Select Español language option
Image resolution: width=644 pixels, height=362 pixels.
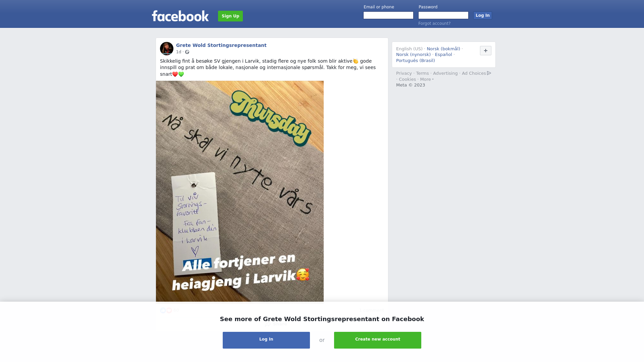tap(443, 55)
